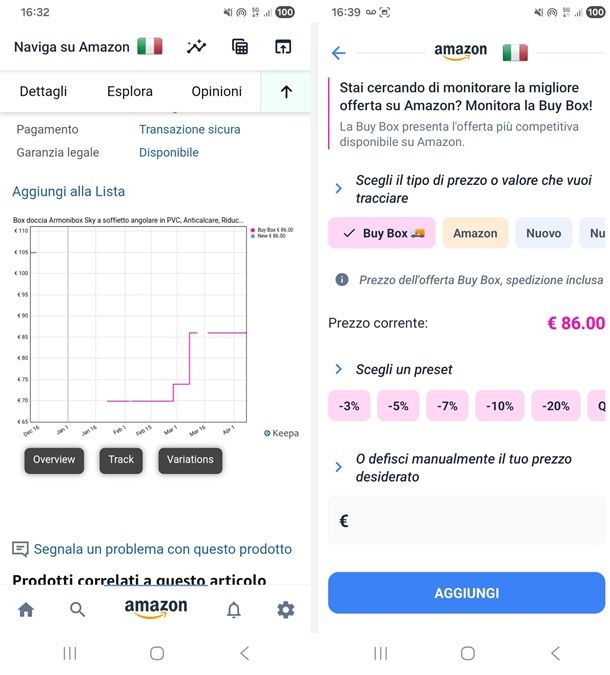Open the price trend chart icon

click(x=196, y=47)
